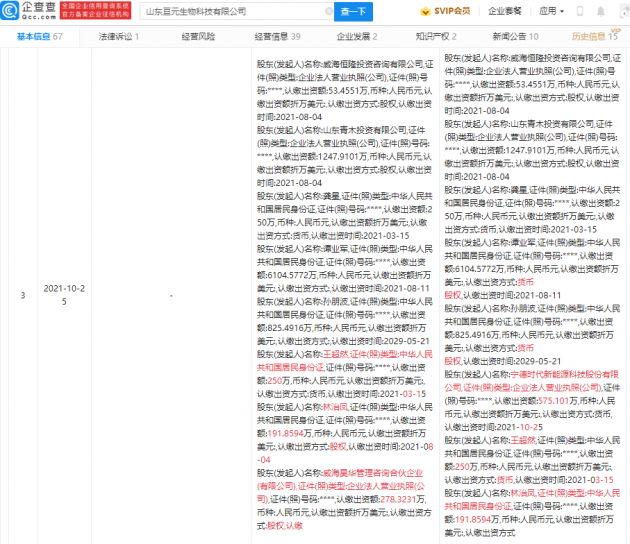Click the 企查查 brand name text
The image size is (630, 544).
pos(39,7)
